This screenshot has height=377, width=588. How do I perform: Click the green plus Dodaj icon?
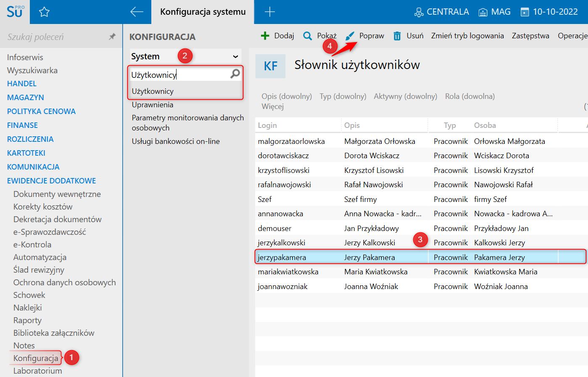click(x=265, y=36)
